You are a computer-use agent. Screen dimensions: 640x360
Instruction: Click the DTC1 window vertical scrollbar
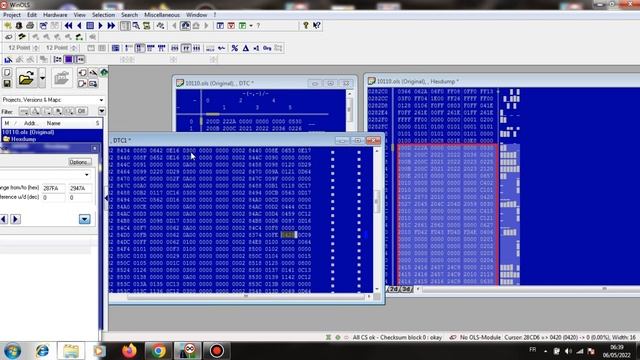377,220
